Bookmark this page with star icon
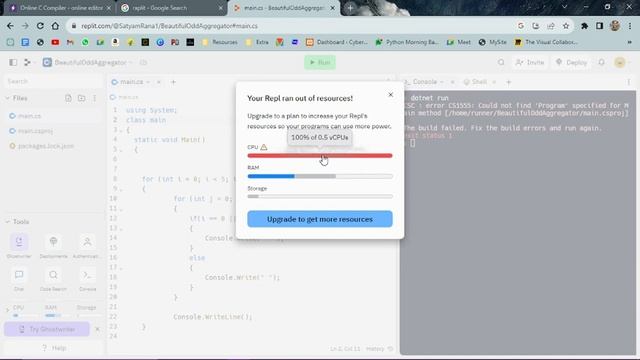The height and width of the screenshot is (360, 640). 566,26
